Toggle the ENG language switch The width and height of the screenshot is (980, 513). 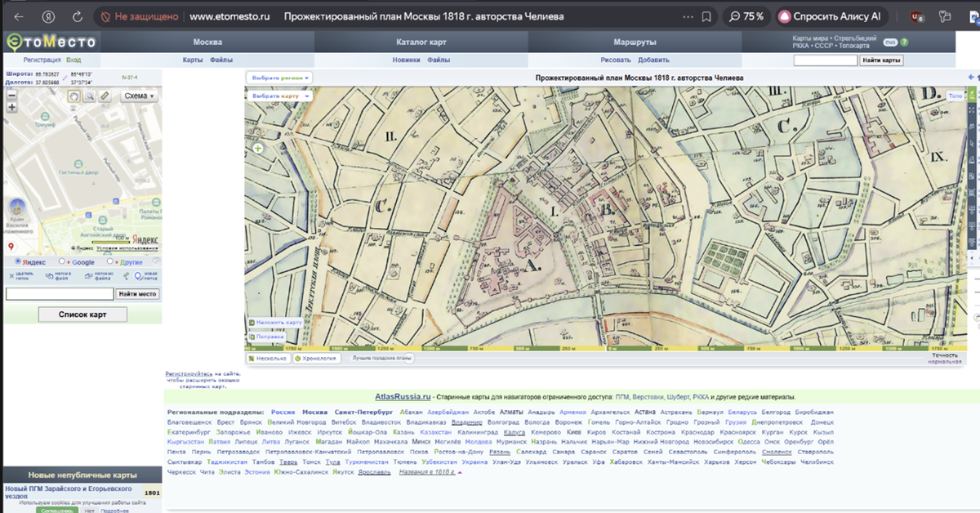[890, 42]
